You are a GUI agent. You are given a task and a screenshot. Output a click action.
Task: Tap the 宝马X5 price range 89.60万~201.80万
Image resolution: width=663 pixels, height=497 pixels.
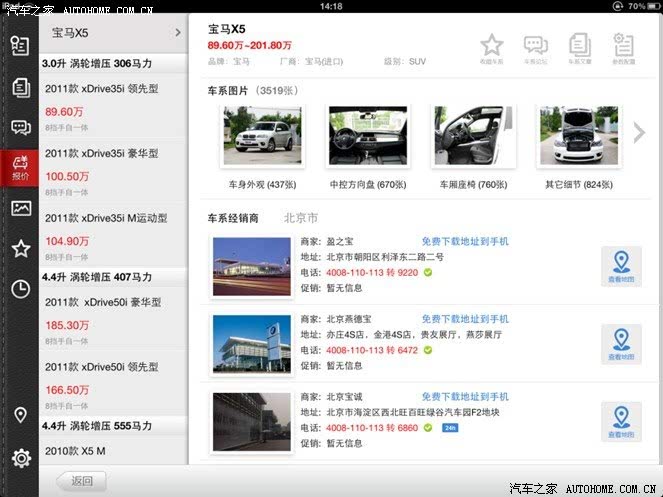point(249,45)
